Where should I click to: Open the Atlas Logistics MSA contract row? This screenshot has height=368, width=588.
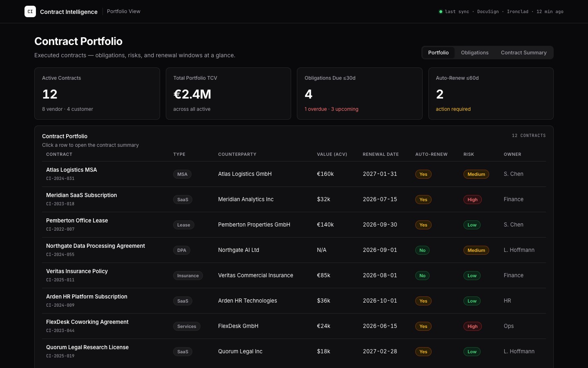pos(294,174)
